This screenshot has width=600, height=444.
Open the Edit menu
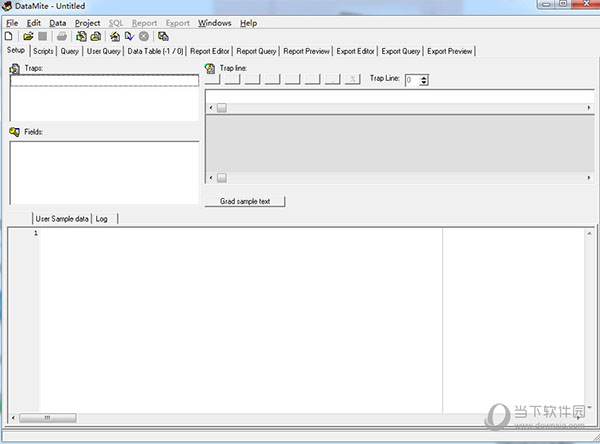(34, 23)
